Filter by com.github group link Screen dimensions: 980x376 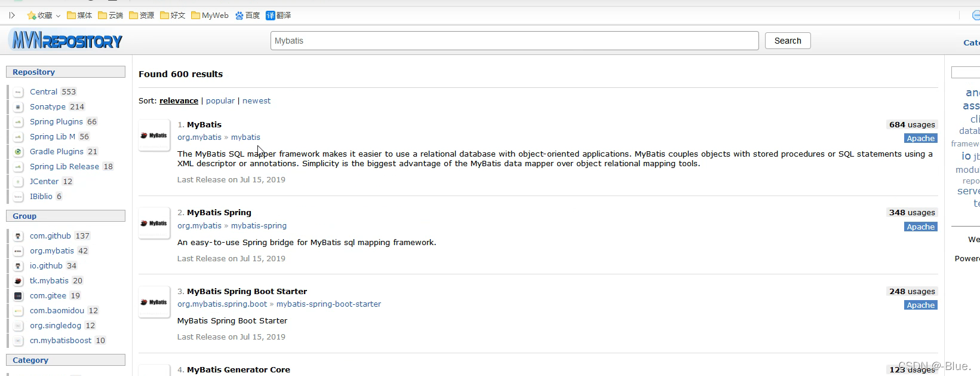click(x=50, y=236)
